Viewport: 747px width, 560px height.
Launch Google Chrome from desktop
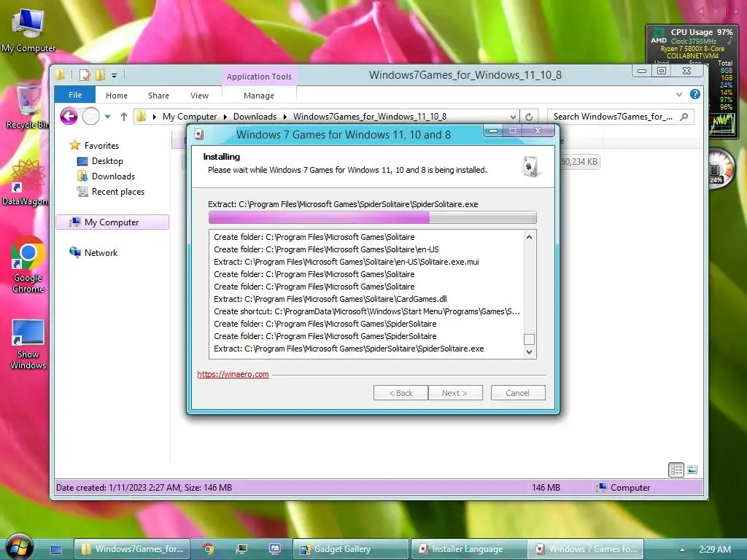click(x=28, y=265)
